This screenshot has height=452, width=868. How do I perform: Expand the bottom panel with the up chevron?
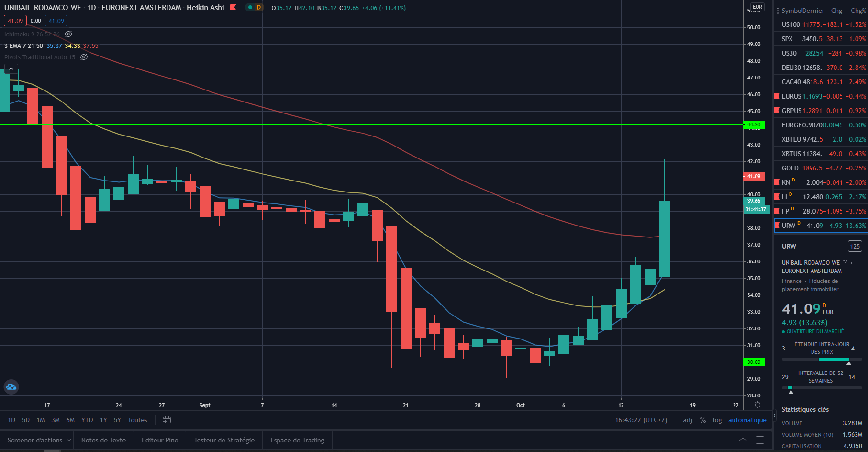click(x=743, y=440)
